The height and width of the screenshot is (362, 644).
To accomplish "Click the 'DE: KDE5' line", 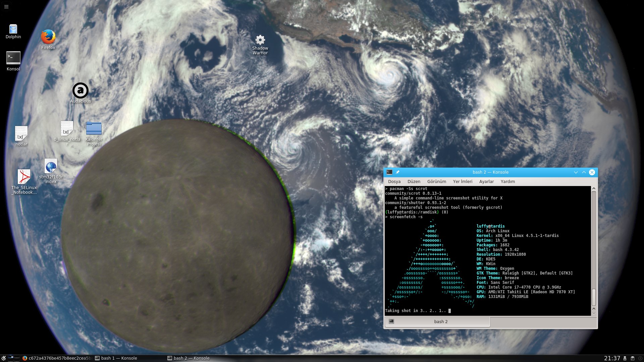I will coord(486,259).
